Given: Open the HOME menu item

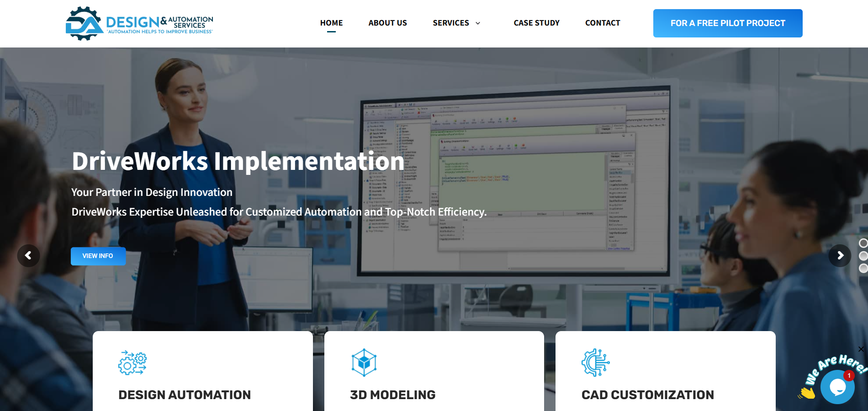Looking at the screenshot, I should click(331, 23).
